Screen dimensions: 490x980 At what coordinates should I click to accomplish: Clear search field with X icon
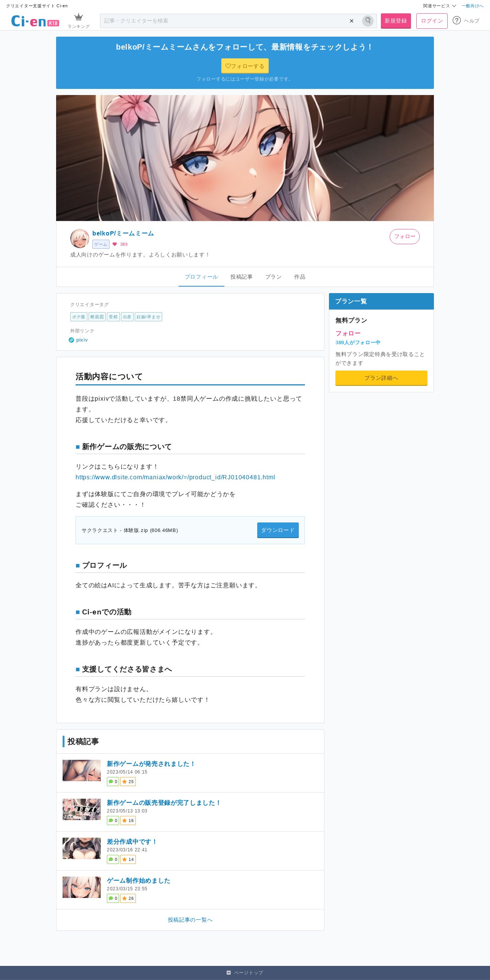pyautogui.click(x=351, y=21)
